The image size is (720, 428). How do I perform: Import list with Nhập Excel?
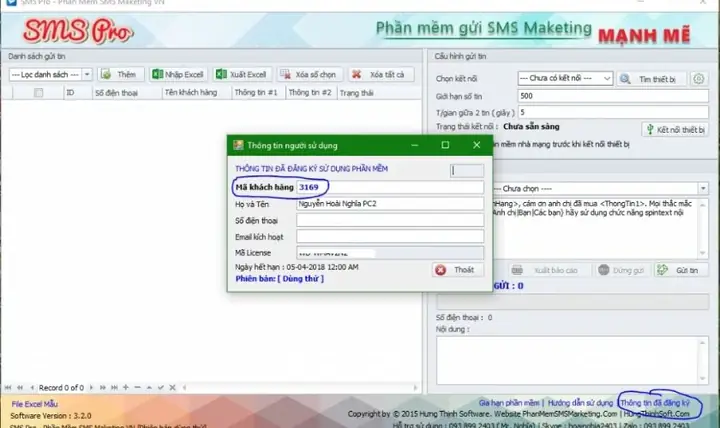[178, 74]
